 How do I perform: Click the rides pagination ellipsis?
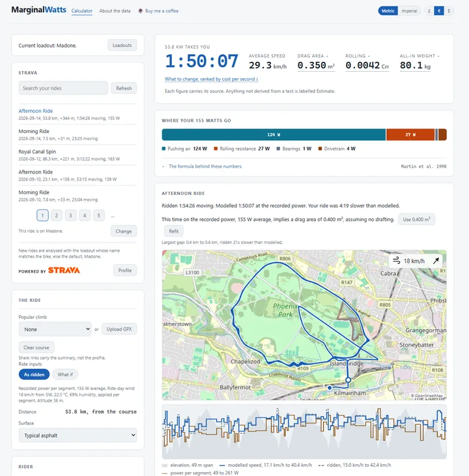113,216
